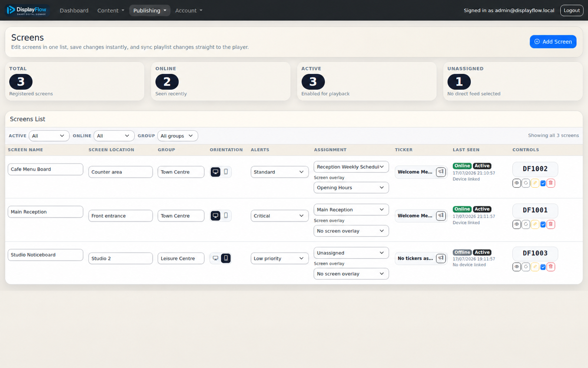The height and width of the screenshot is (368, 588).
Task: Go to Dashboard
Action: (74, 10)
